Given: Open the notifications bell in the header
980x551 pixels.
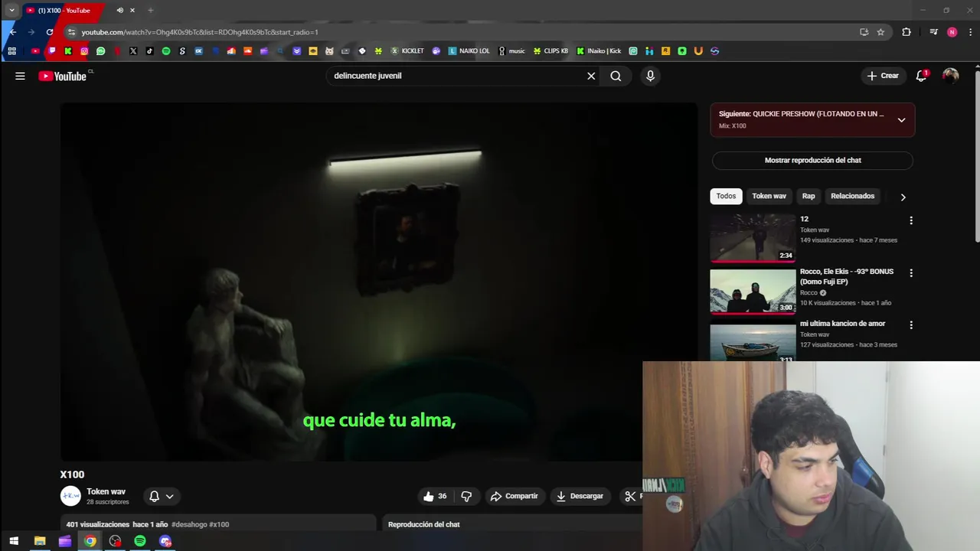Looking at the screenshot, I should [921, 76].
